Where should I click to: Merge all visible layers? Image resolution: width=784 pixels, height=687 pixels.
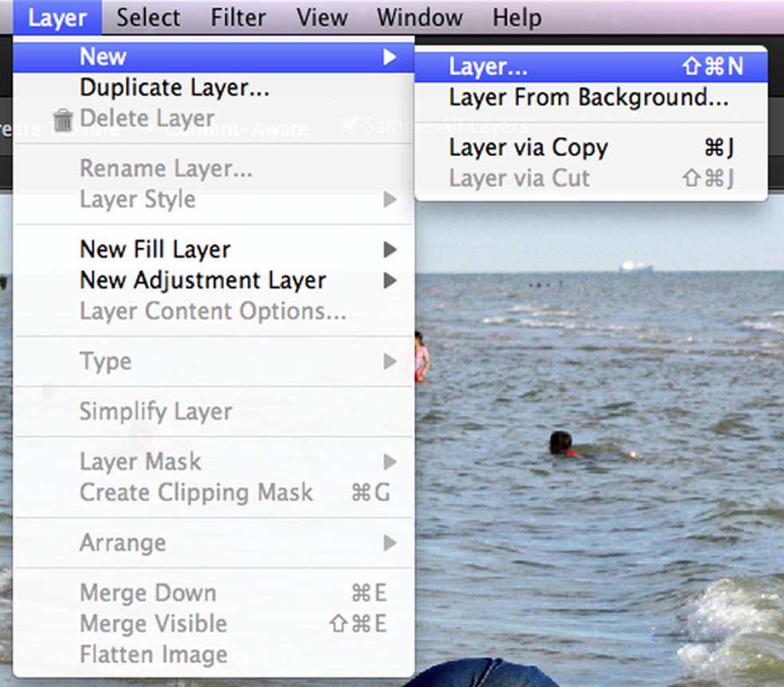coord(152,623)
